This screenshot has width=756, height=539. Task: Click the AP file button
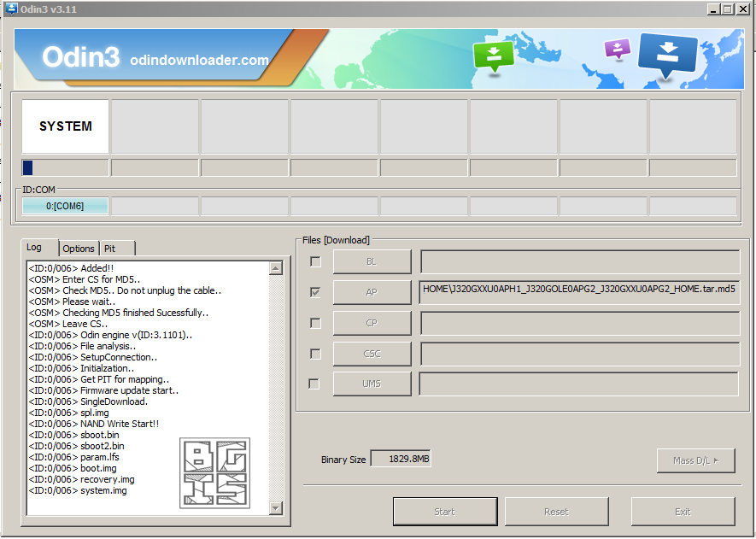point(372,292)
